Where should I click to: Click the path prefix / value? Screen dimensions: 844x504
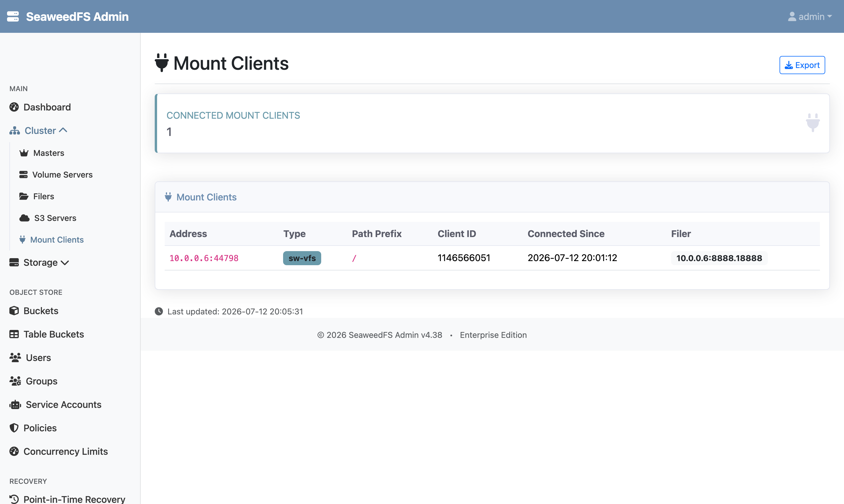[x=354, y=258]
